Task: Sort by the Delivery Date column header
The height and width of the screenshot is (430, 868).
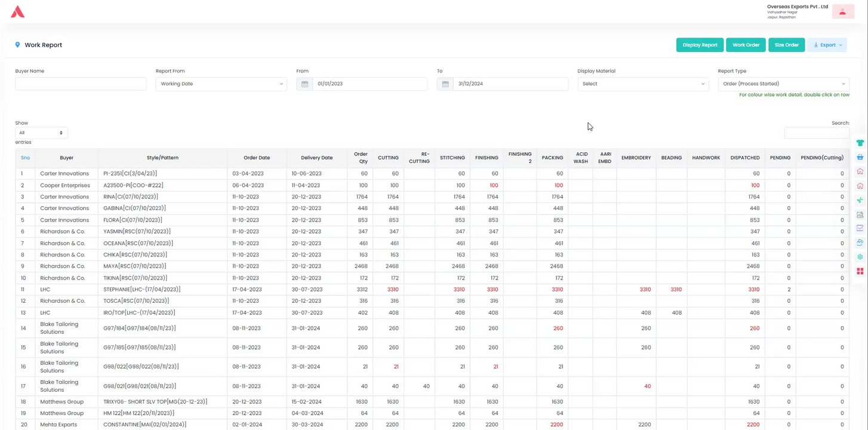Action: point(317,158)
